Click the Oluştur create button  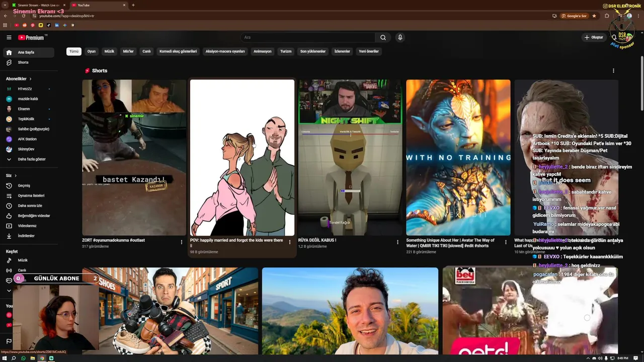click(594, 37)
